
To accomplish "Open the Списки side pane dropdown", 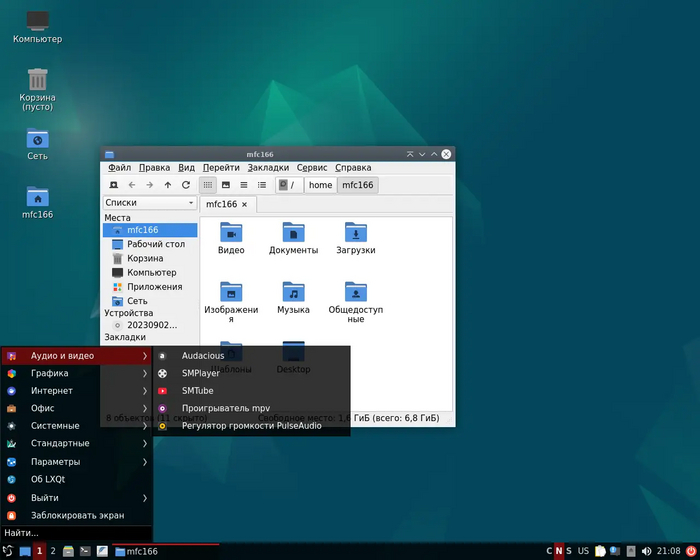I will pos(150,203).
